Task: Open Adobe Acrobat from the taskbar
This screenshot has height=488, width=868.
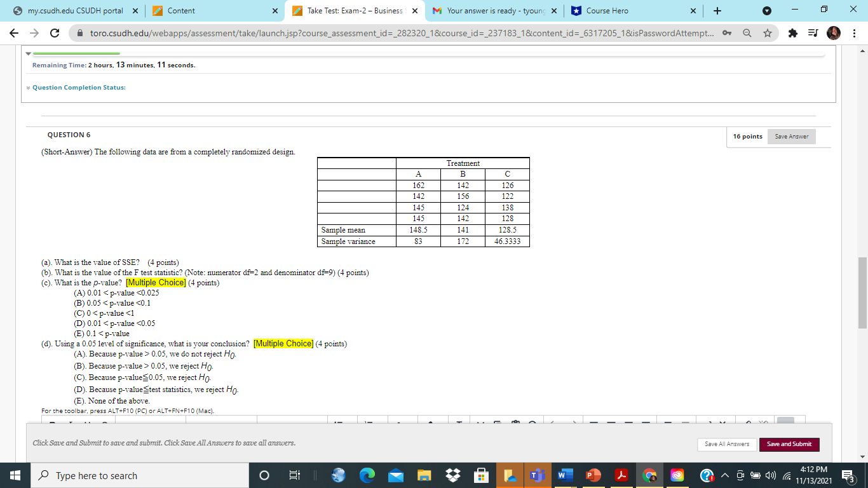Action: click(621, 475)
